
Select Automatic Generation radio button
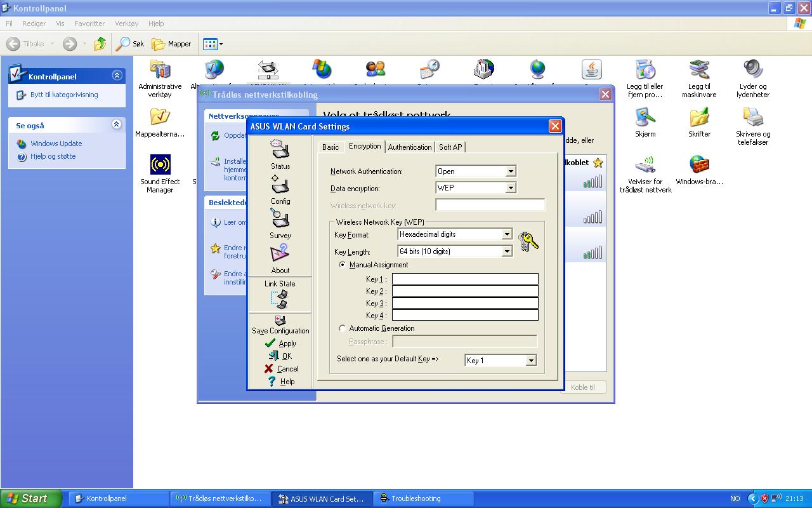(343, 328)
